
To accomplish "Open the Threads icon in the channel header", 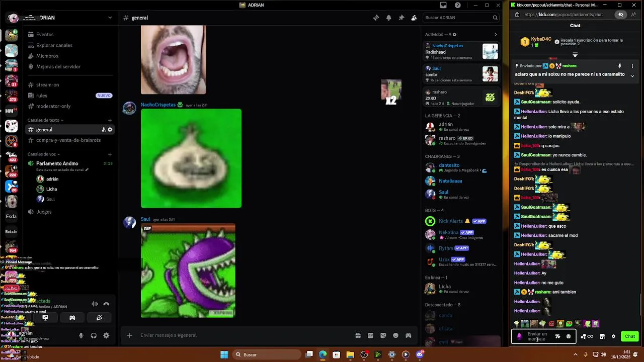I will point(376,18).
